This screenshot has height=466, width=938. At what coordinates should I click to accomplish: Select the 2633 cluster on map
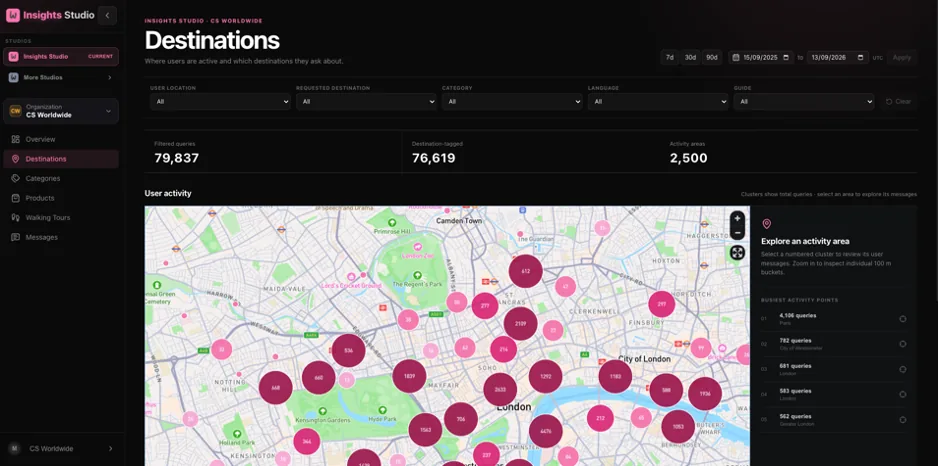pyautogui.click(x=500, y=389)
